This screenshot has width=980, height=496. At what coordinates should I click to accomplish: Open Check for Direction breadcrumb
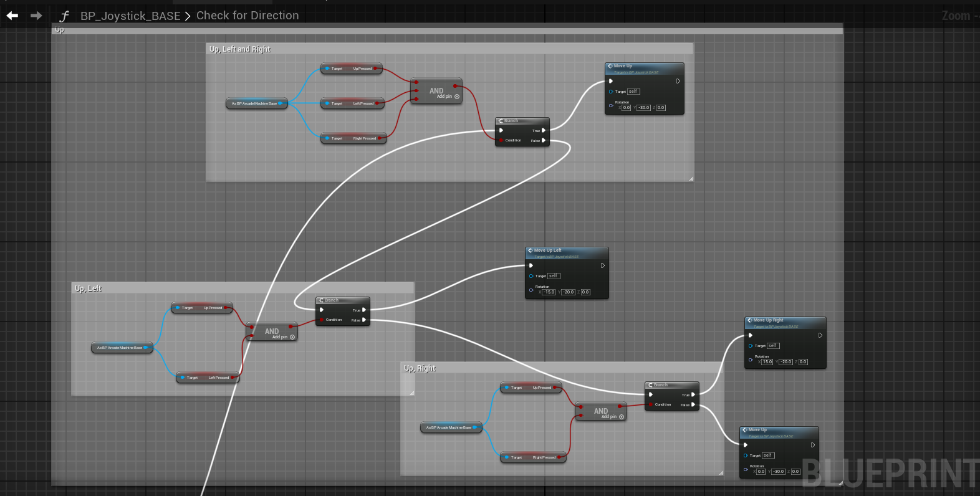pyautogui.click(x=247, y=16)
